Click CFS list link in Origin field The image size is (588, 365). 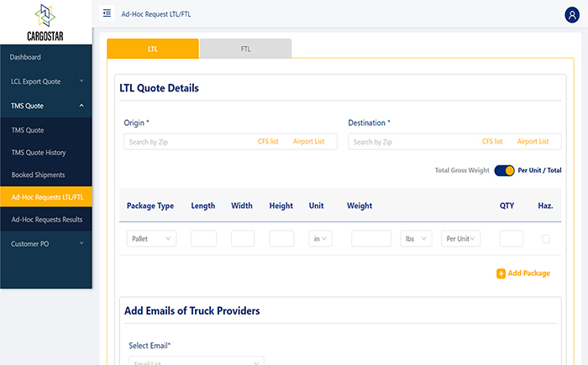268,141
